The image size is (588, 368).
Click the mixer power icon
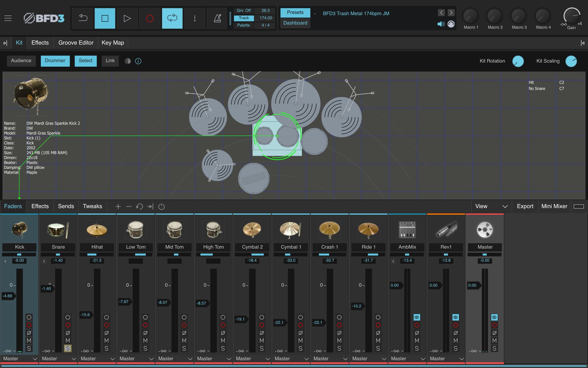(161, 206)
